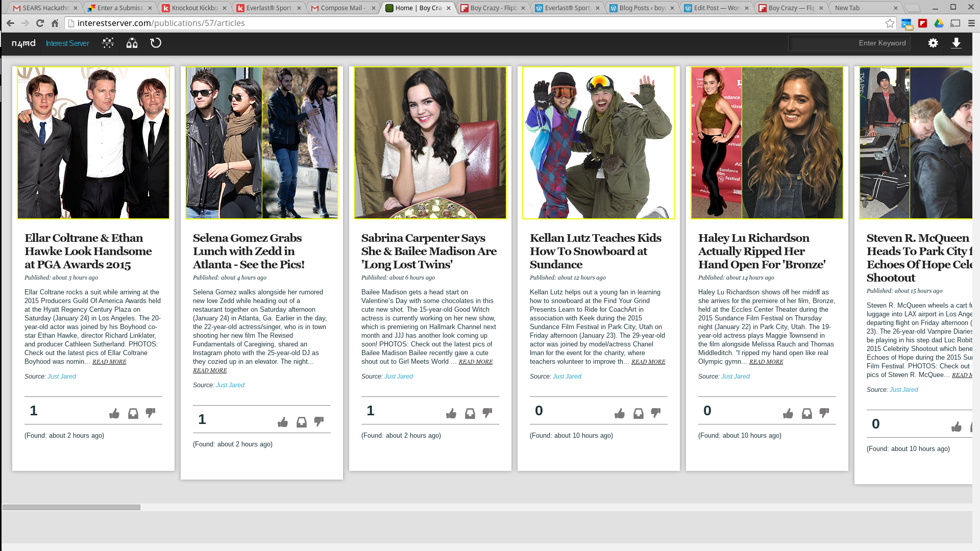This screenshot has height=551, width=980.
Task: Click the dotted cluster icon in header
Action: click(x=108, y=43)
